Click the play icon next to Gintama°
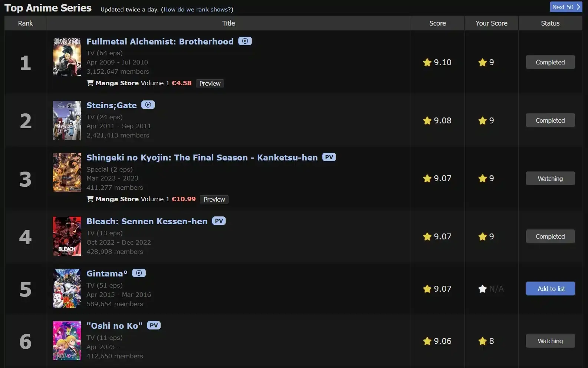Viewport: 588px width, 368px height. 139,273
